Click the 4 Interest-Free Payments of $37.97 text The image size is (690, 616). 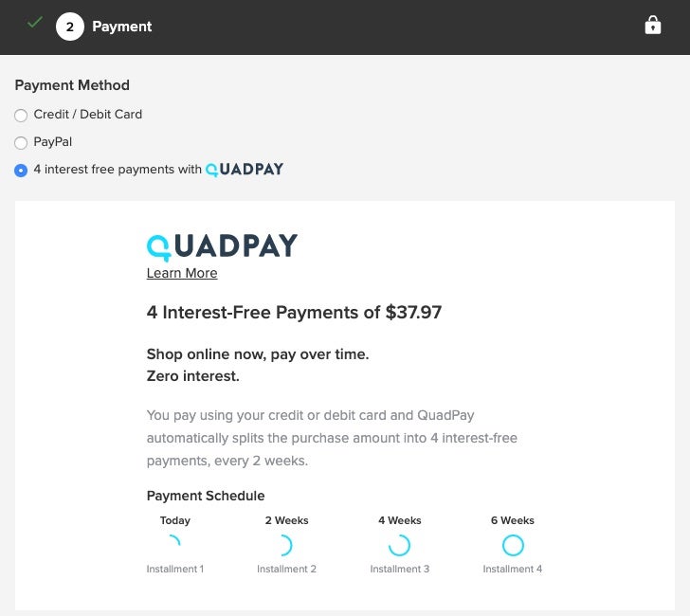294,312
